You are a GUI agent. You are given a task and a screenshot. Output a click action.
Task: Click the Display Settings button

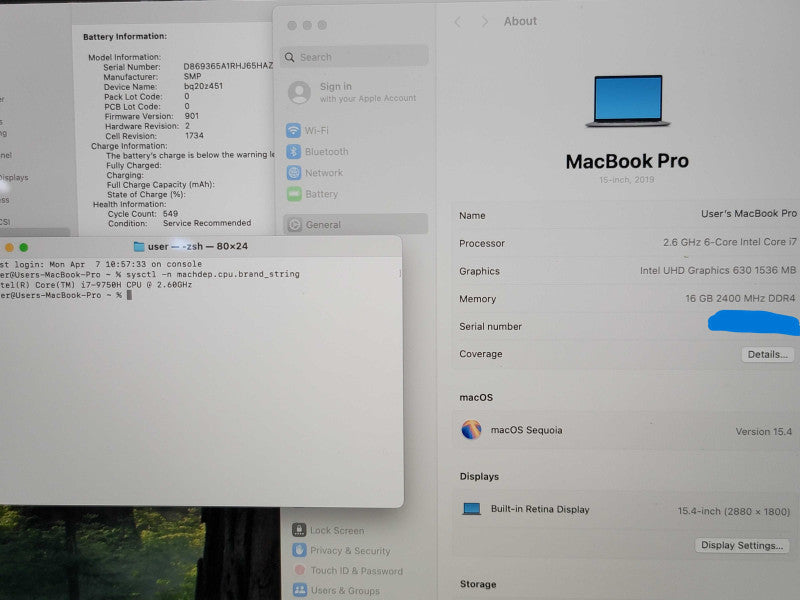(742, 545)
